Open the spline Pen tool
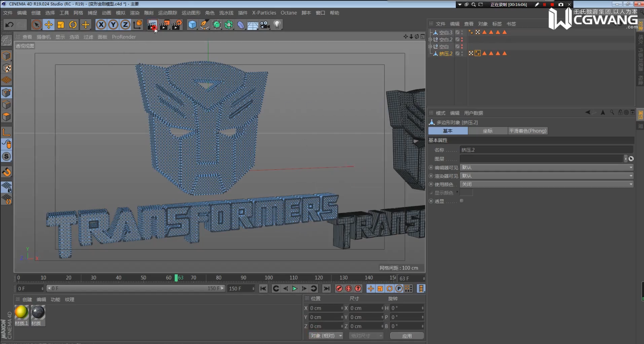The height and width of the screenshot is (344, 644). [205, 25]
